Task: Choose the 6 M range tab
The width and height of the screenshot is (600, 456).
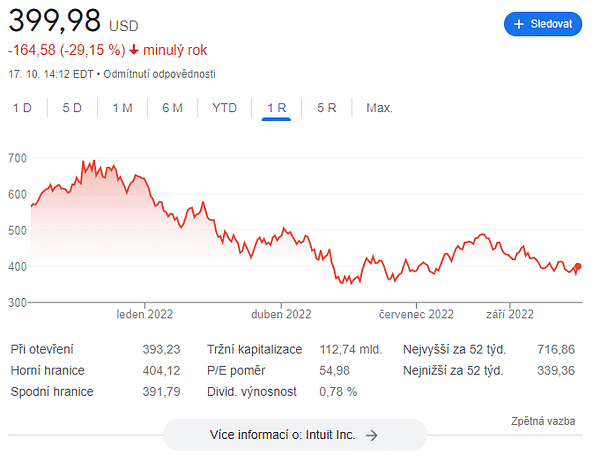Action: (x=173, y=108)
